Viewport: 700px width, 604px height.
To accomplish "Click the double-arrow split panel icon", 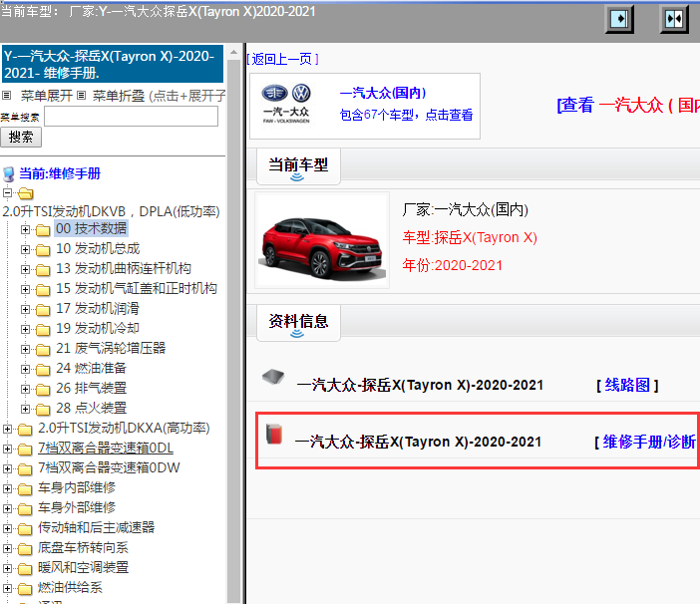I will pos(674,19).
